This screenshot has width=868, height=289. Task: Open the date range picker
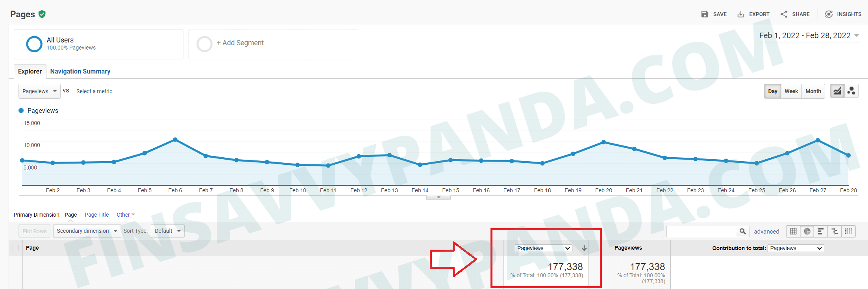[809, 36]
